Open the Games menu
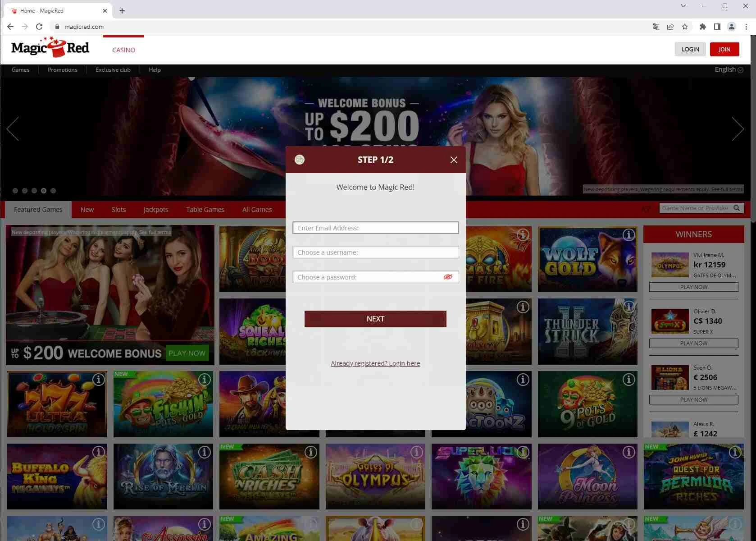 click(x=20, y=69)
